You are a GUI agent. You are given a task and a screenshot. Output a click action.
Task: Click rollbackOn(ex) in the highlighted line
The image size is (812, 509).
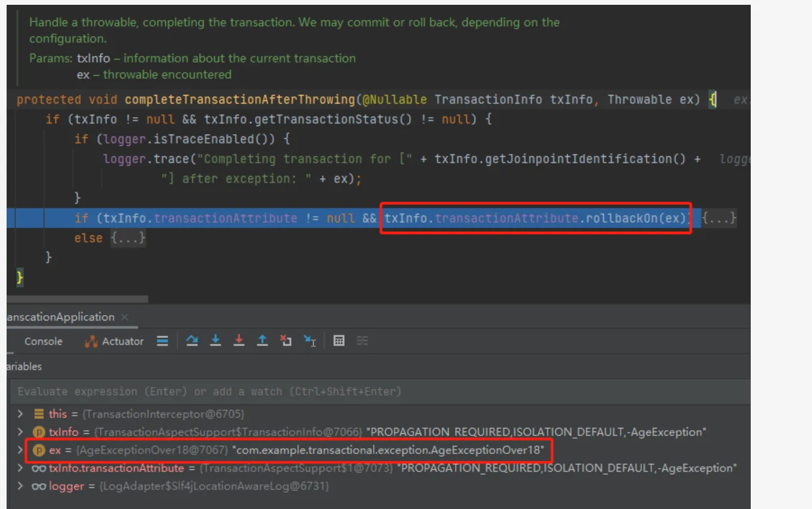pyautogui.click(x=636, y=218)
